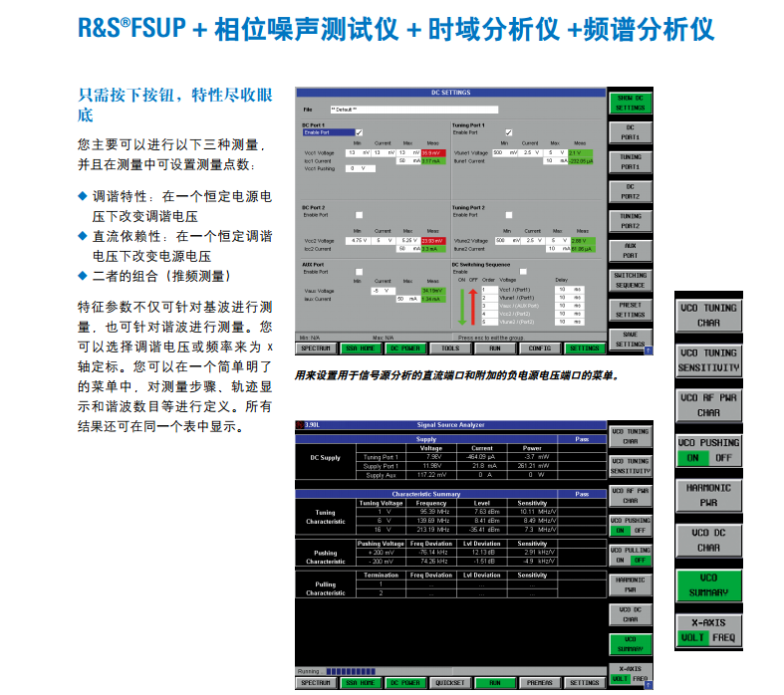The width and height of the screenshot is (784, 695).
Task: Edit the Vcc1 Voltage Min field
Action: tap(358, 153)
